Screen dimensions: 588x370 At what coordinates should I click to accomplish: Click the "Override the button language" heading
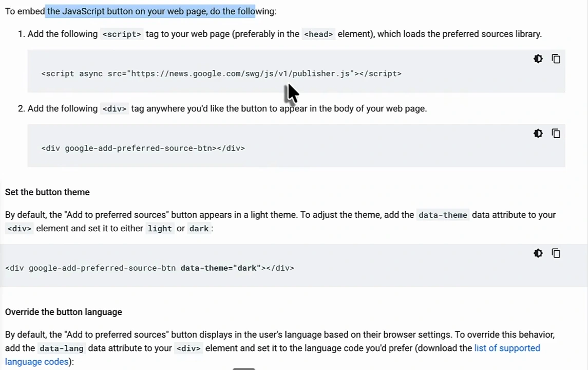[x=63, y=312]
